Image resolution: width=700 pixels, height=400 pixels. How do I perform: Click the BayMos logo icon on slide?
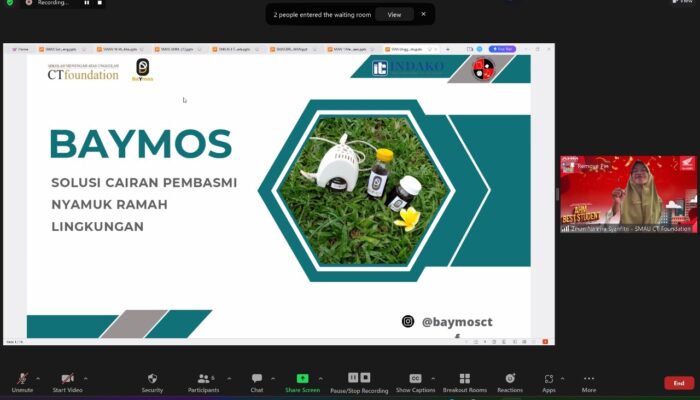point(142,70)
